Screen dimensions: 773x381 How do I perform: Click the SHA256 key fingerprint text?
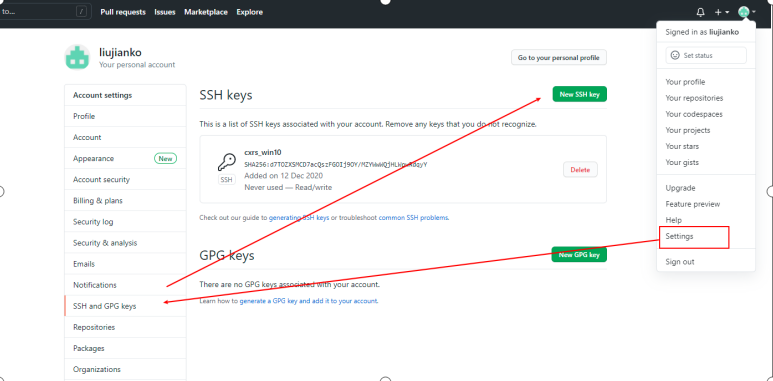pyautogui.click(x=336, y=165)
